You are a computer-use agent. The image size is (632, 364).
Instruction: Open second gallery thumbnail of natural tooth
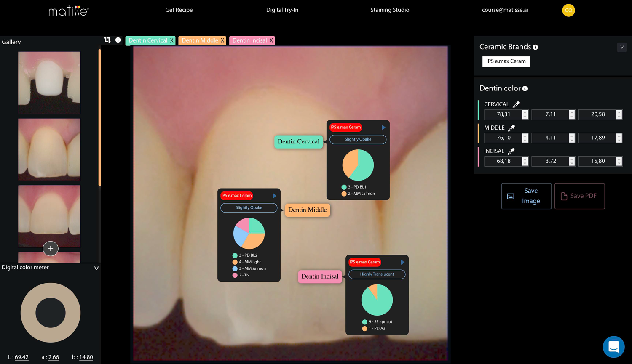pyautogui.click(x=49, y=149)
